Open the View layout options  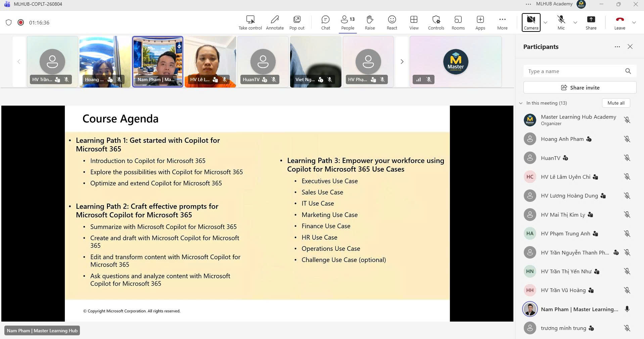pos(414,22)
